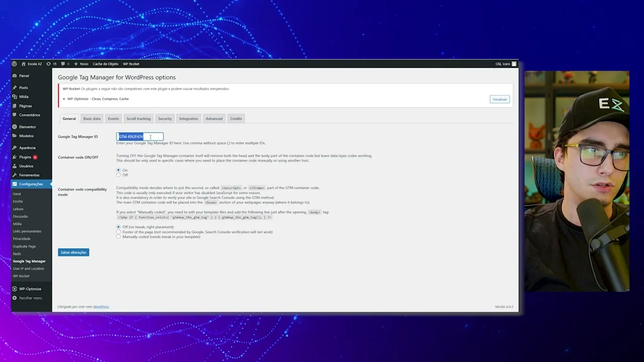The width and height of the screenshot is (644, 362).
Task: Open the Advanced tab
Action: click(x=214, y=119)
